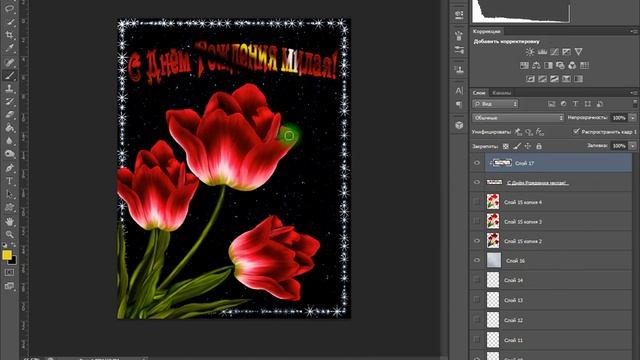This screenshot has height=360, width=640.
Task: Open the 3D panel icon
Action: pos(459,125)
